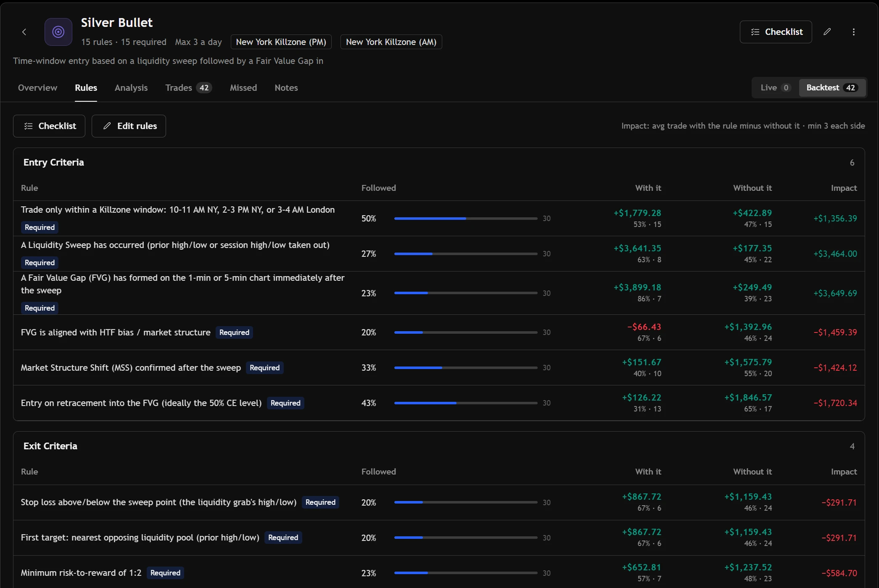The width and height of the screenshot is (879, 588).
Task: Toggle to Live 0 trades view
Action: [776, 87]
